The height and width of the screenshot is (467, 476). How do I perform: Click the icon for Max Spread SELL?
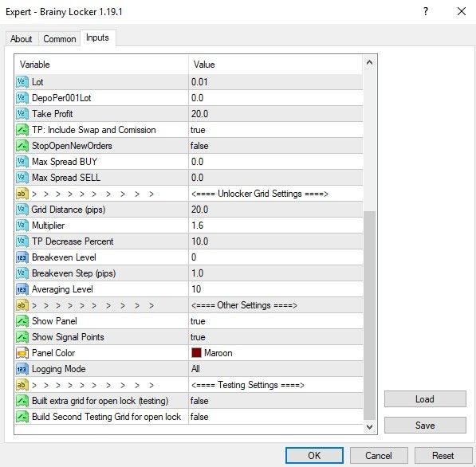tap(22, 178)
